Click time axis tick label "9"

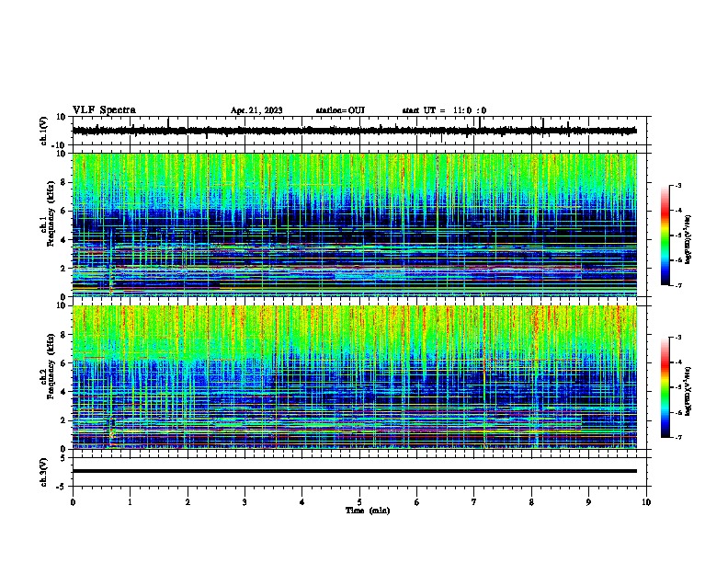588,502
